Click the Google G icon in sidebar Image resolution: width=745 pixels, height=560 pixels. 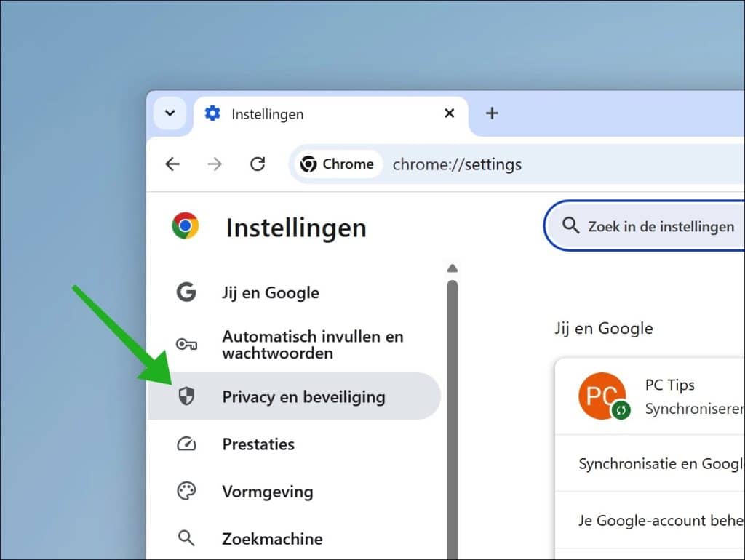tap(186, 292)
